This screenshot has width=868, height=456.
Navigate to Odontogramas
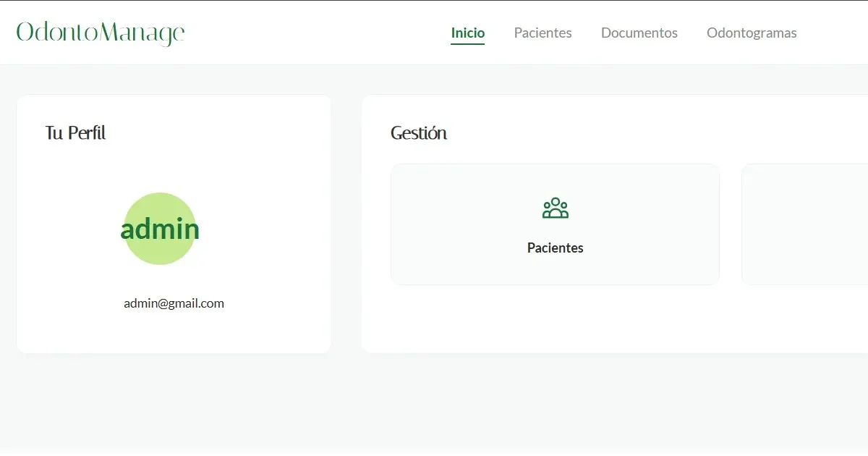(752, 33)
